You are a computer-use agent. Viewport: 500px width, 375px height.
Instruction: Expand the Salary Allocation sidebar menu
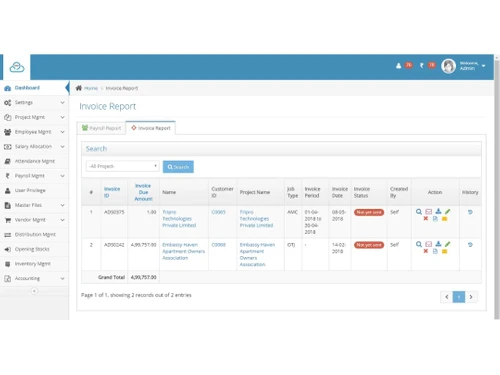click(x=34, y=147)
